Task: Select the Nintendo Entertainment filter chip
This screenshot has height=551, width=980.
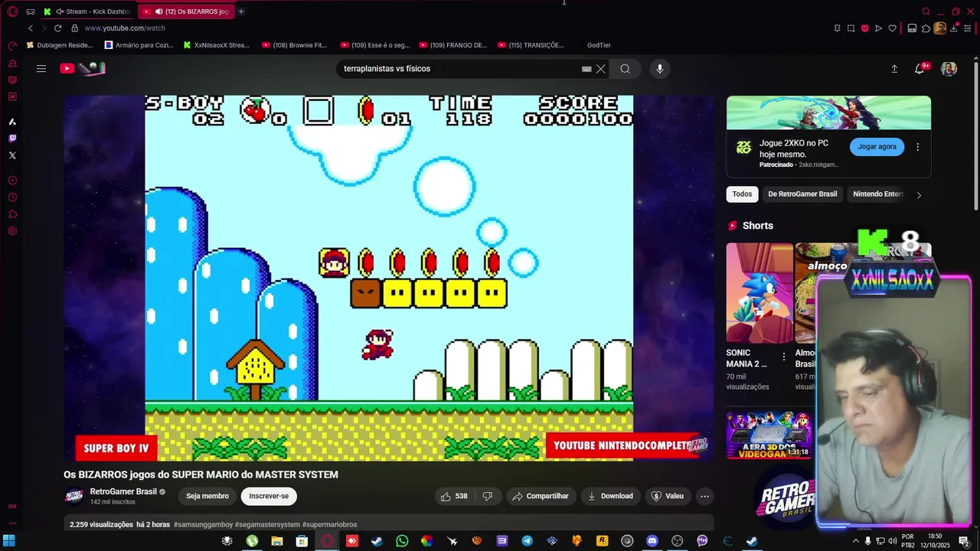Action: [878, 194]
